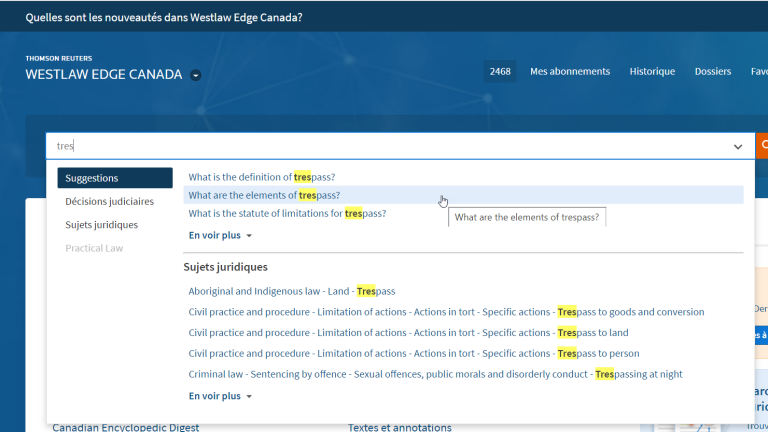Open Canadian Encyclopedic Digest link
Screen dimensions: 768x432
coord(125,427)
